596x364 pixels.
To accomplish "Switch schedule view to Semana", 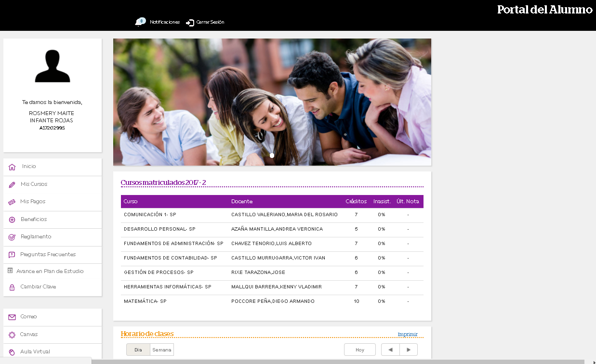I will click(x=161, y=350).
